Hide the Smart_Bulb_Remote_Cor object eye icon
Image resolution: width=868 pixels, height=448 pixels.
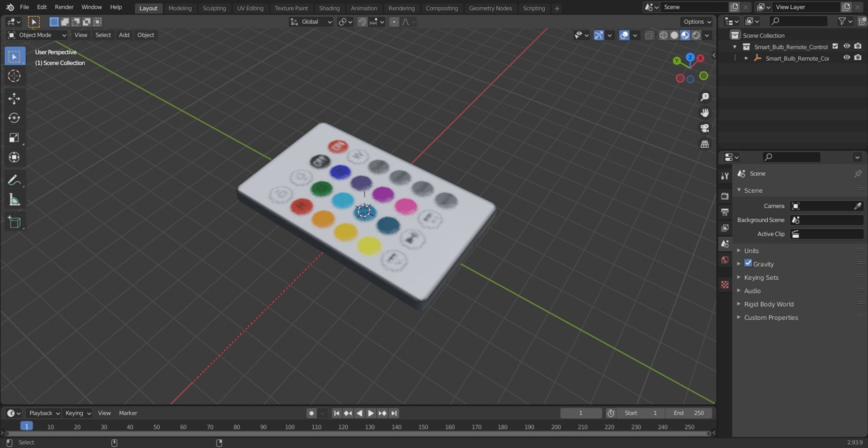tap(846, 58)
